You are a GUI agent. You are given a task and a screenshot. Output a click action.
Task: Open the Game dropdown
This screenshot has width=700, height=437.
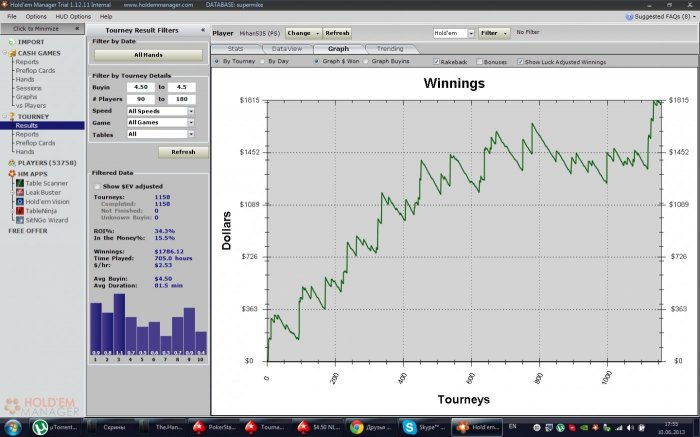click(x=191, y=122)
